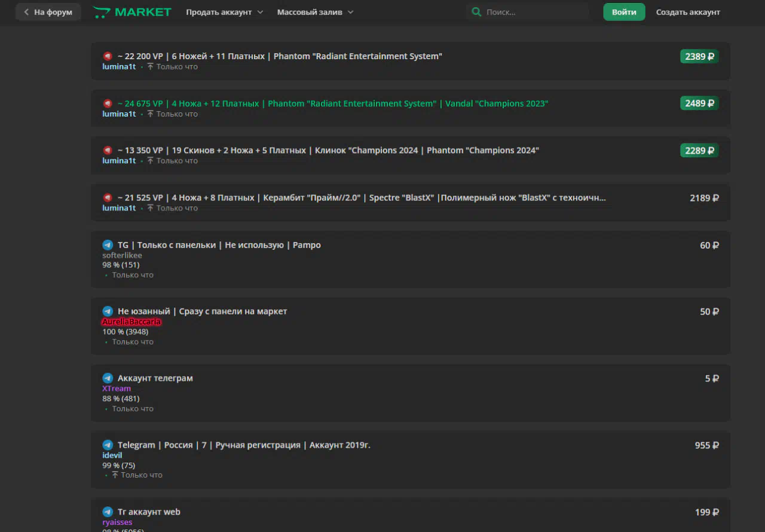
Task: Open seller XTream profile
Action: click(x=117, y=389)
